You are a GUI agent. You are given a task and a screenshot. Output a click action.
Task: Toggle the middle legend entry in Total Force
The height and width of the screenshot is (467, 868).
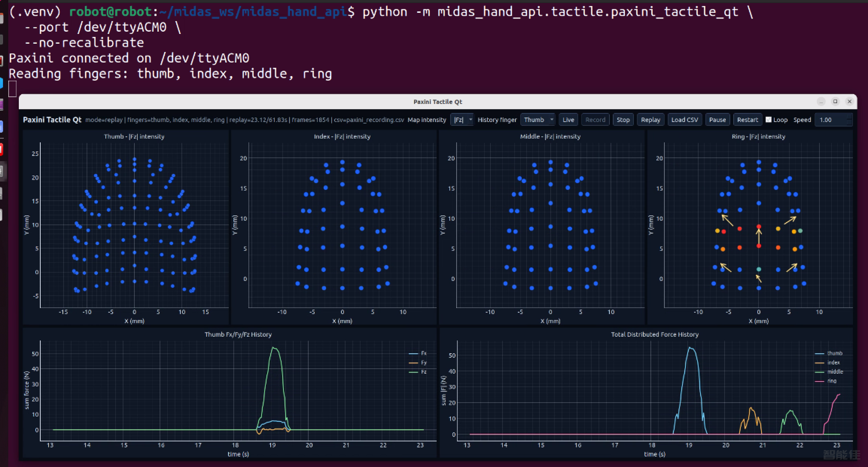(x=829, y=372)
